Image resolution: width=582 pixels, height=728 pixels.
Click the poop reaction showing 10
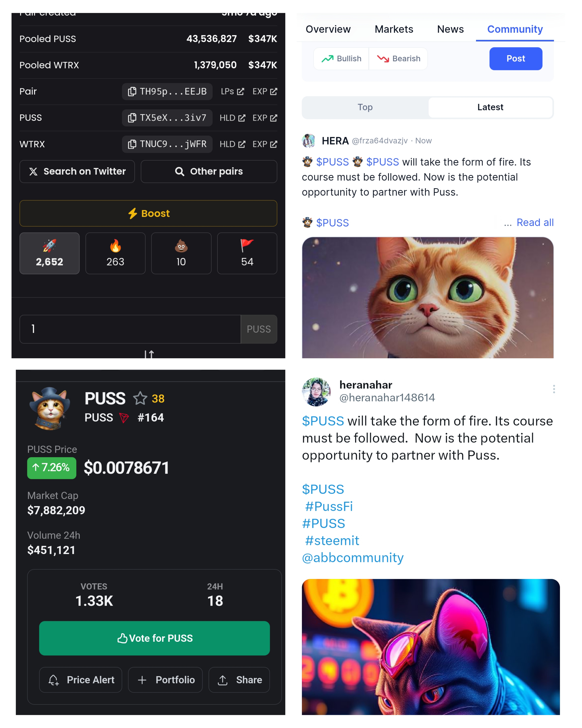[x=181, y=253]
